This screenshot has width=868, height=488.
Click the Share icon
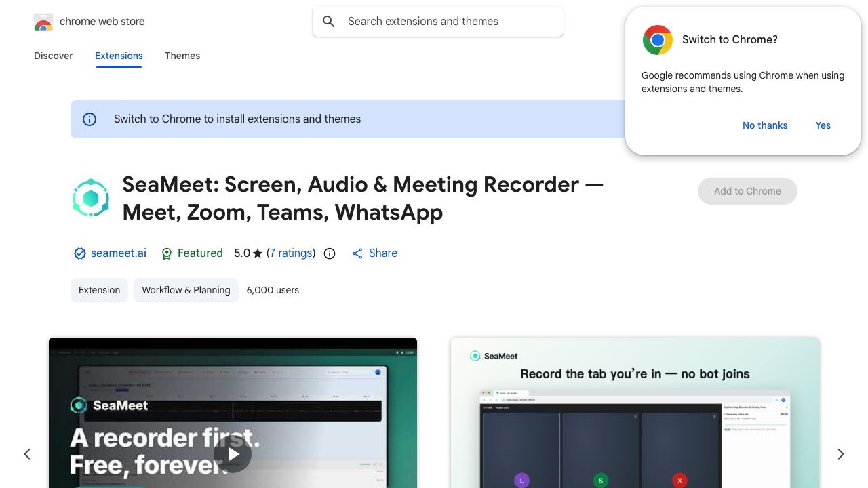pyautogui.click(x=357, y=253)
